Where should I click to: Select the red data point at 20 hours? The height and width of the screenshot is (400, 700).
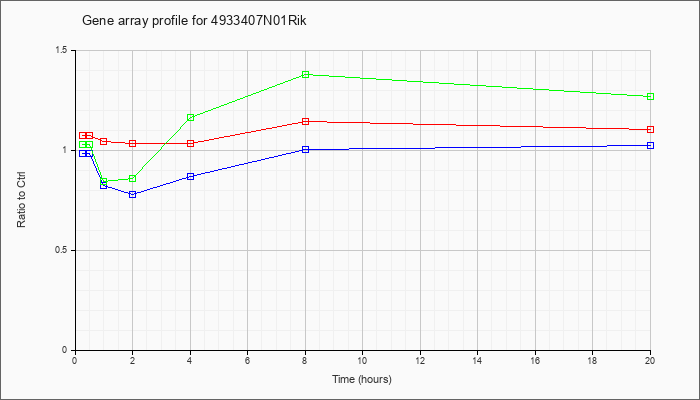tap(650, 129)
